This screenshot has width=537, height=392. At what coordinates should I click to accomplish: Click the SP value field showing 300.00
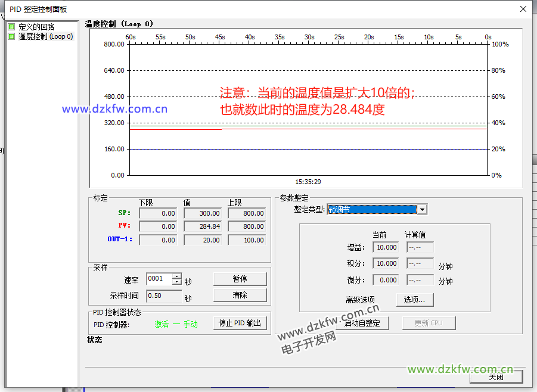pos(202,213)
